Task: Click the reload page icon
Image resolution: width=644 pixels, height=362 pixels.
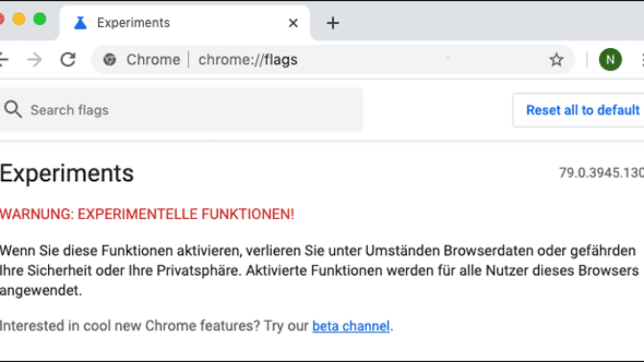Action: 68,60
